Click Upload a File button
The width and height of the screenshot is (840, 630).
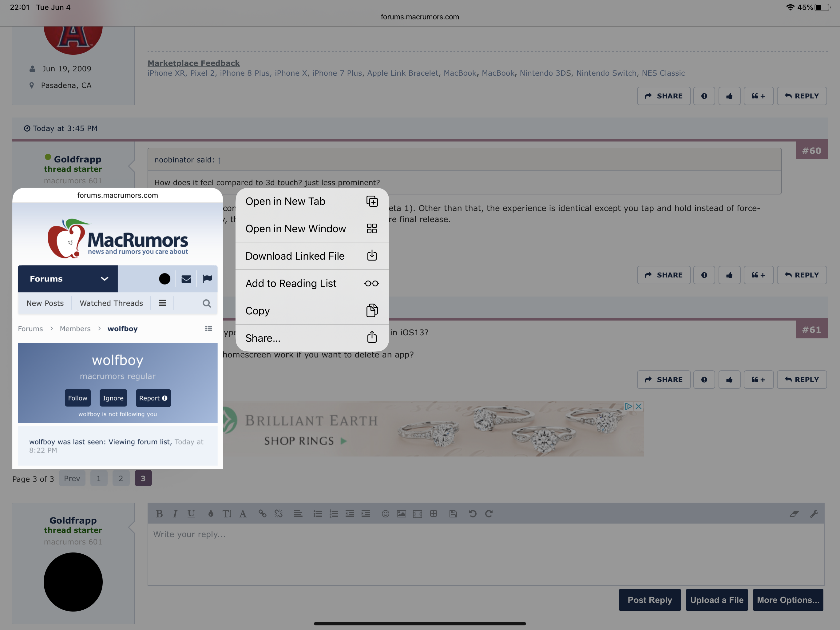[x=717, y=600]
